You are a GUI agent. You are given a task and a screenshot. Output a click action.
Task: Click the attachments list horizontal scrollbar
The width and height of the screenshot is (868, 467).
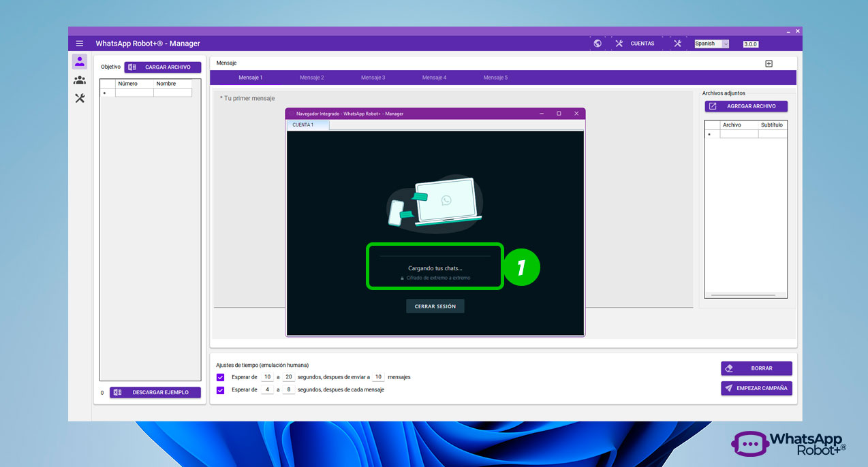pos(743,295)
